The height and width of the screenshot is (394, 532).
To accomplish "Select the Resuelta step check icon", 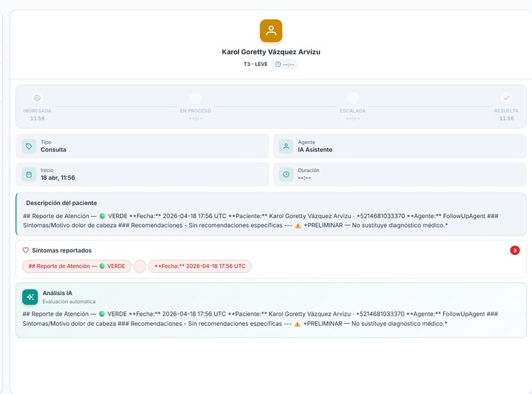I will pos(507,98).
